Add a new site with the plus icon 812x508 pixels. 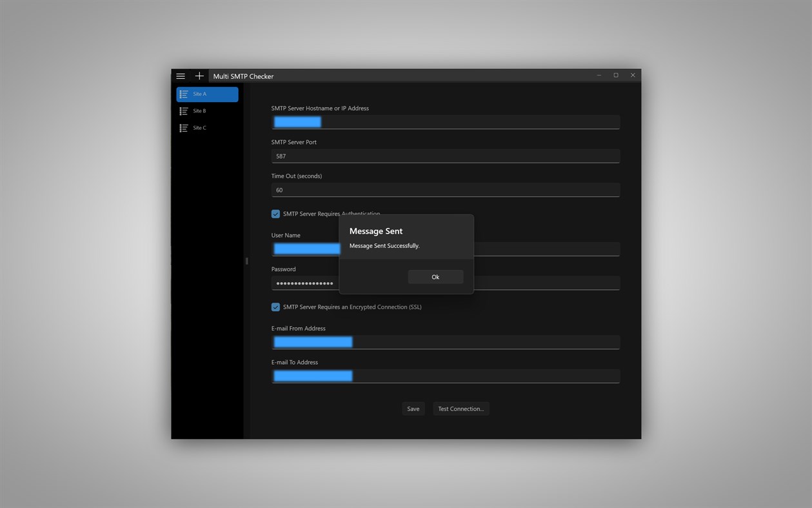199,76
